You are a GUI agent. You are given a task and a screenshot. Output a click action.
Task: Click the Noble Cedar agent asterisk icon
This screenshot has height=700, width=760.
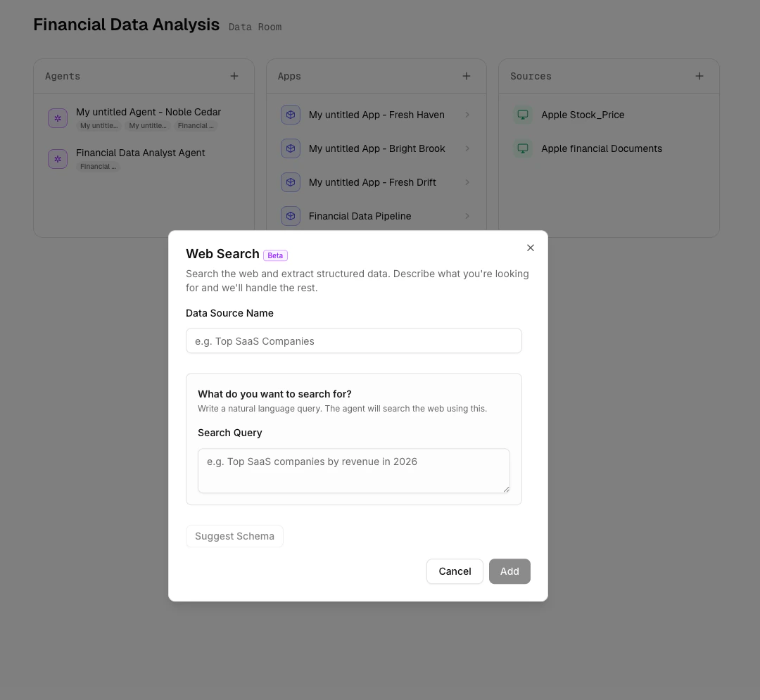click(x=58, y=117)
